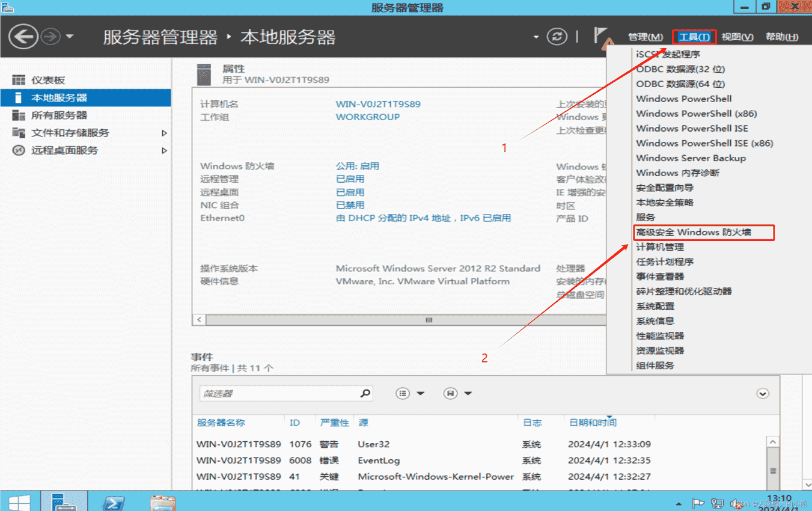The width and height of the screenshot is (812, 511).
Task: Click the Windows Start button
Action: pyautogui.click(x=20, y=502)
